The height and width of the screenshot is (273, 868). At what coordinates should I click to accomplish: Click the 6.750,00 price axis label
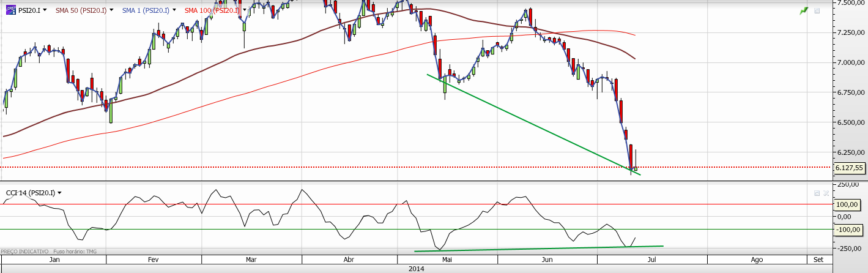tap(850, 92)
